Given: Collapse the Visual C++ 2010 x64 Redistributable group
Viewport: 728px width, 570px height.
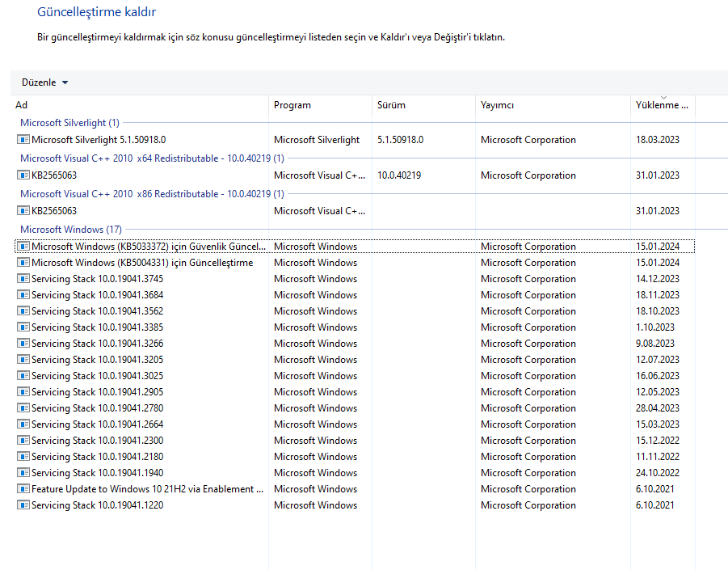Looking at the screenshot, I should pos(152,158).
